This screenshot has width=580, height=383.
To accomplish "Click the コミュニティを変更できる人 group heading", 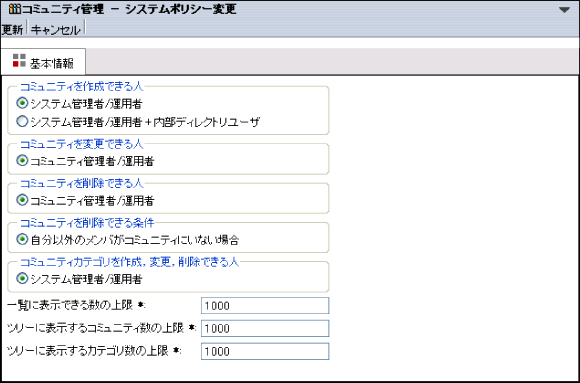I will [81, 144].
